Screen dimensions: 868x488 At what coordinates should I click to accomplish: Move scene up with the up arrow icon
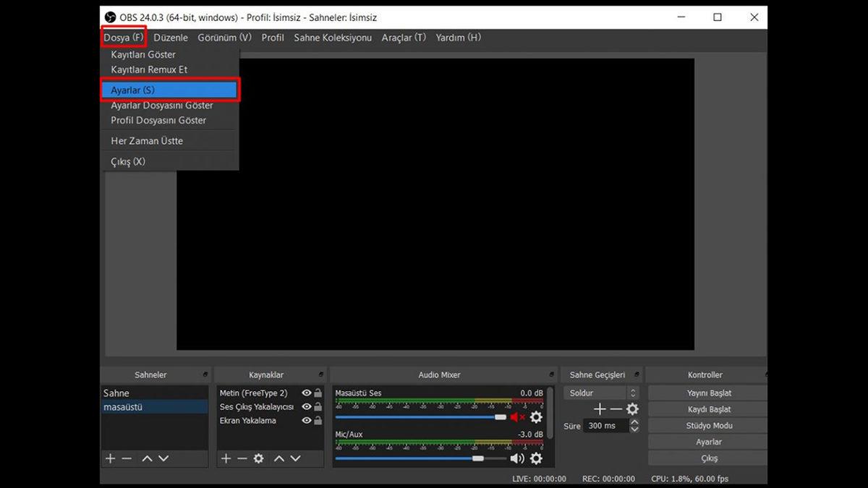tap(146, 458)
